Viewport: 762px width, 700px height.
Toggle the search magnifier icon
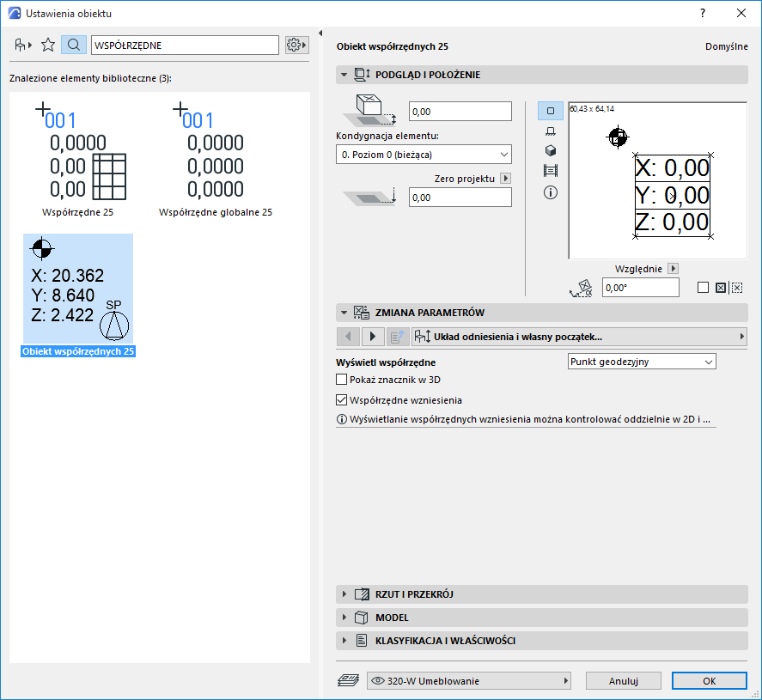click(x=74, y=46)
